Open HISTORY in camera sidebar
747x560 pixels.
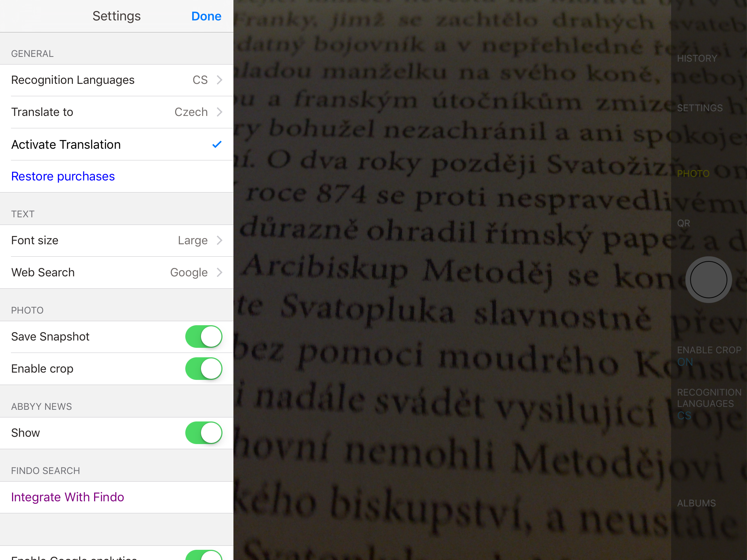(x=697, y=58)
